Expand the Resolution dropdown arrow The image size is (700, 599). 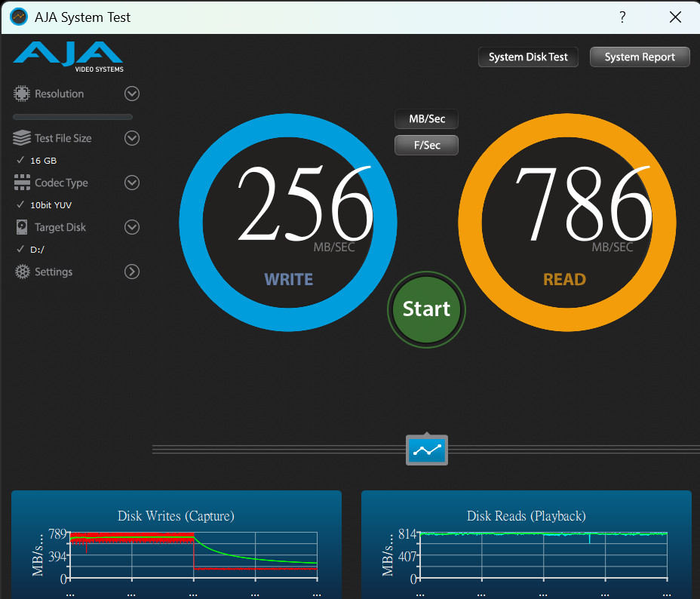pyautogui.click(x=132, y=94)
